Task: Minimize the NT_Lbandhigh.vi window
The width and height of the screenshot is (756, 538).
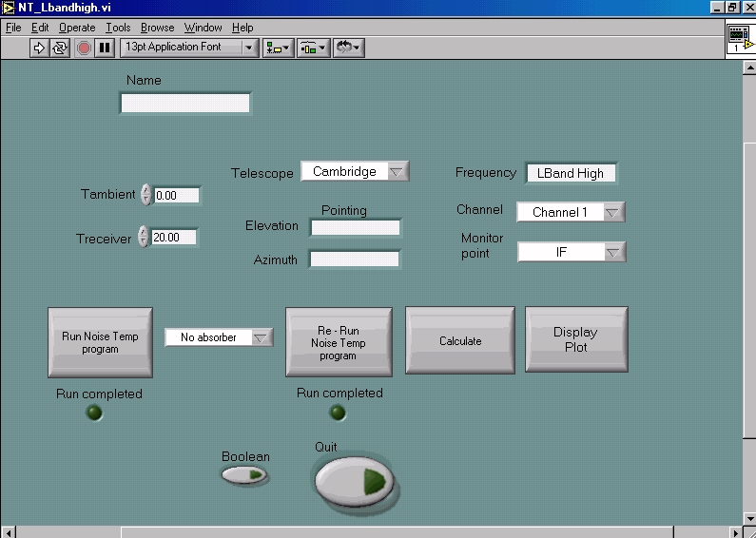Action: click(x=717, y=8)
